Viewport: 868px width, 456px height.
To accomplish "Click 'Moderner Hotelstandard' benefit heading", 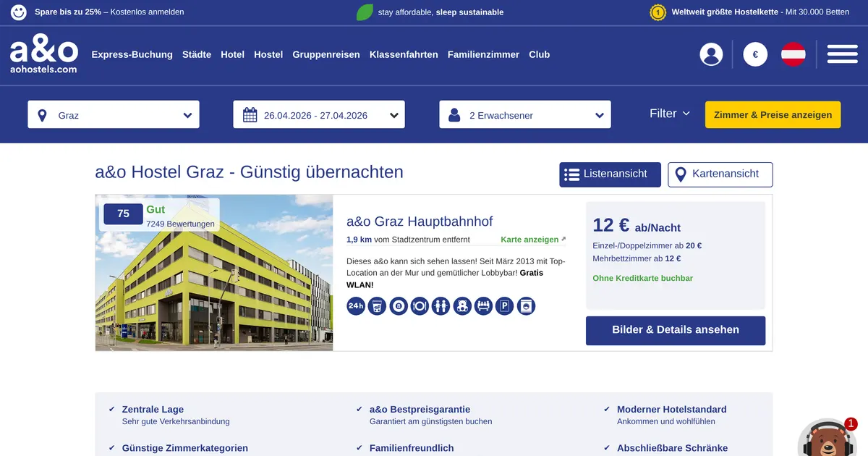I will coord(672,410).
